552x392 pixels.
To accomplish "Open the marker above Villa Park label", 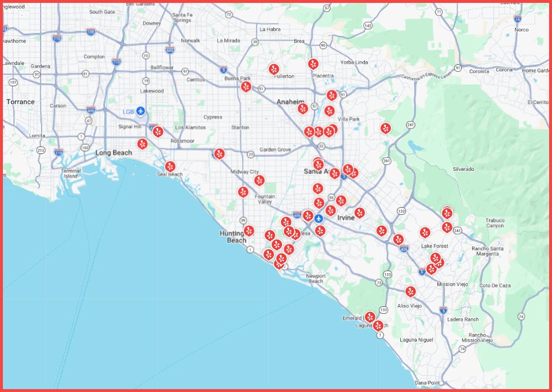I will (x=329, y=111).
